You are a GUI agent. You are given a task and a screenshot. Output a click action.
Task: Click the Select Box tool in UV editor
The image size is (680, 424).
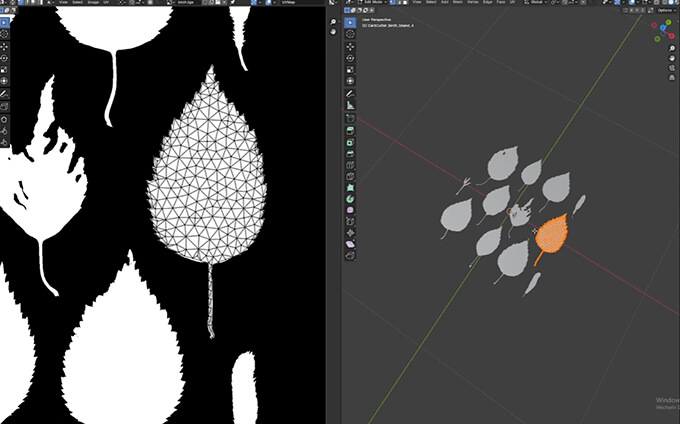point(5,21)
